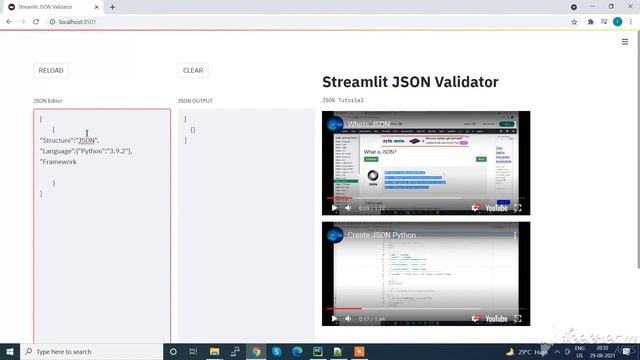Viewport: 640px width, 360px height.
Task: Click the page vertical scrollbar
Action: tap(638, 149)
